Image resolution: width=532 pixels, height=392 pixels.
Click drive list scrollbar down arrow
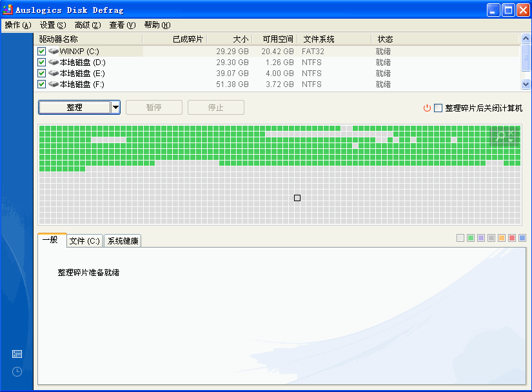click(526, 84)
